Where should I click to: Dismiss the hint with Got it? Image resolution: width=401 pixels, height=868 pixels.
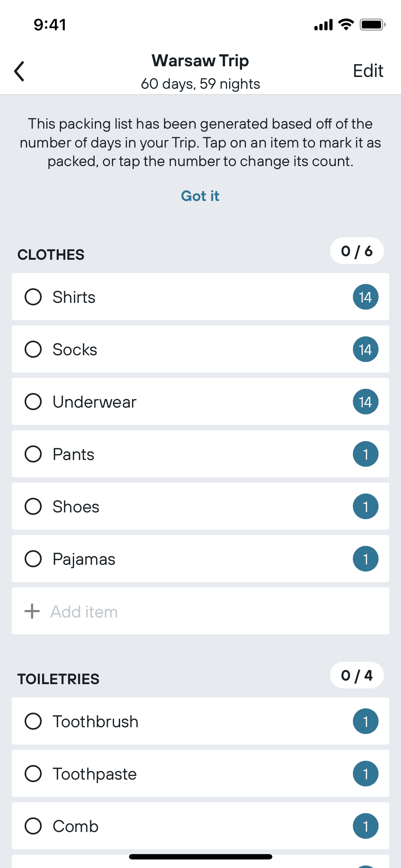200,196
